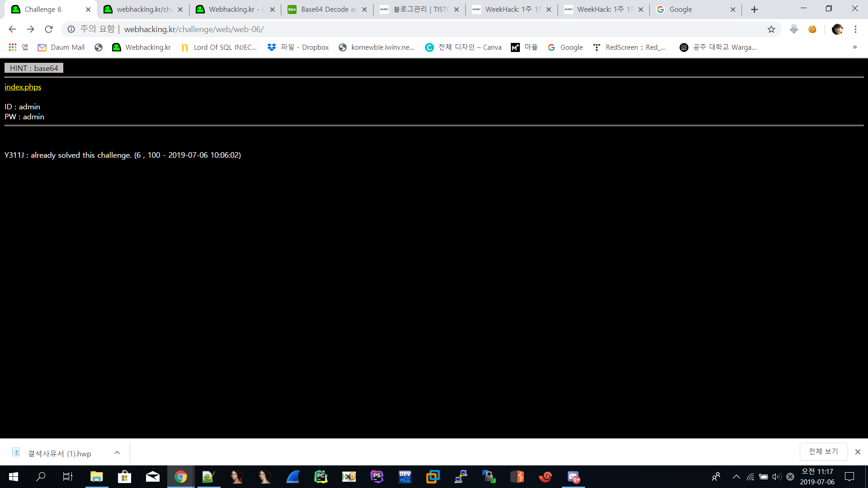This screenshot has height=488, width=868.
Task: Show hidden system tray icons
Action: pyautogui.click(x=736, y=477)
